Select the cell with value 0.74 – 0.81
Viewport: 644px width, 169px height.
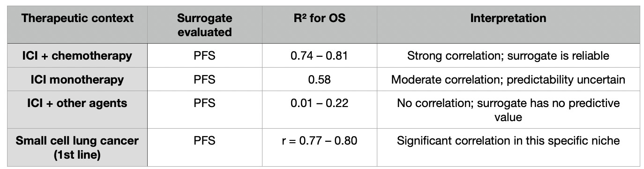coord(319,56)
